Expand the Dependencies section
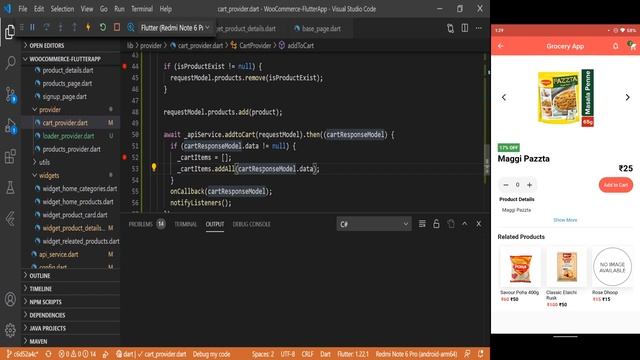The height and width of the screenshot is (360, 640). point(71,315)
